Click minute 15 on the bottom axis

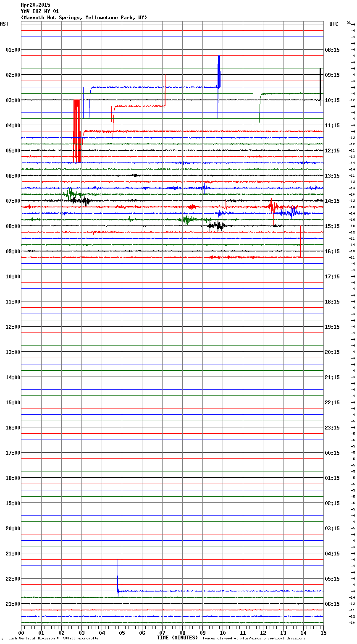point(323,633)
